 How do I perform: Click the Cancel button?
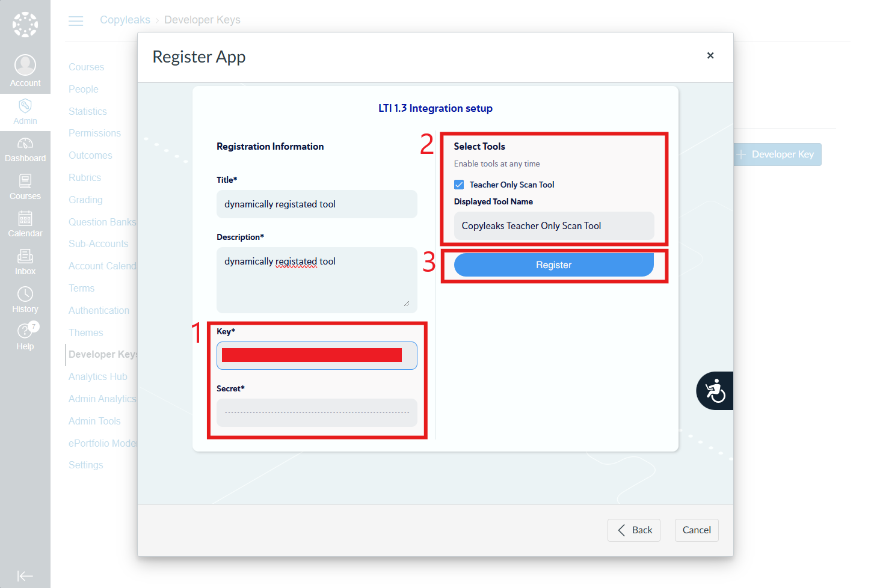point(697,530)
